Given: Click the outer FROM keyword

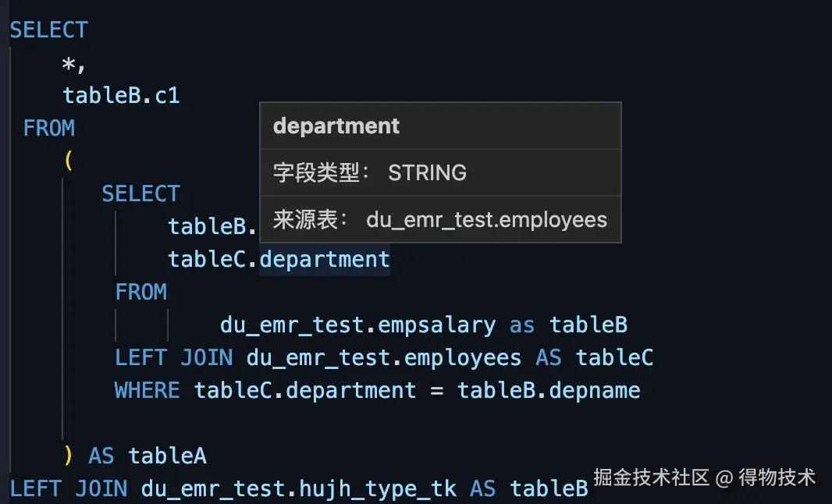Looking at the screenshot, I should (x=48, y=127).
